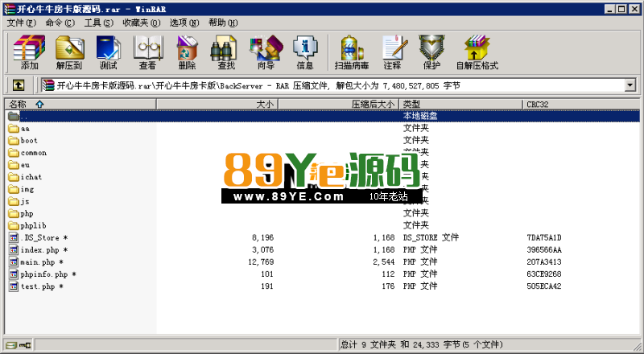Select the boot folder
The width and height of the screenshot is (644, 354).
[23, 141]
